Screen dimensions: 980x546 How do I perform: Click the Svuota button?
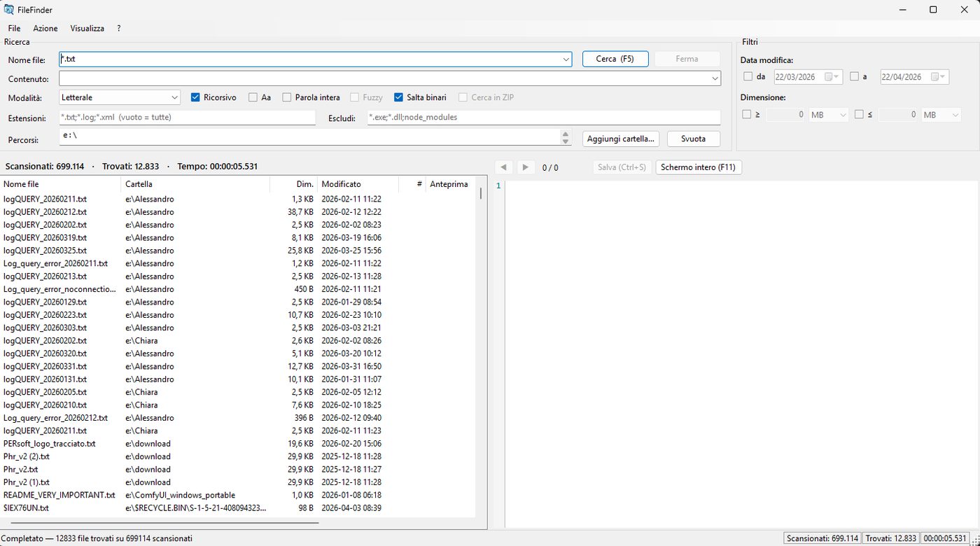(693, 139)
